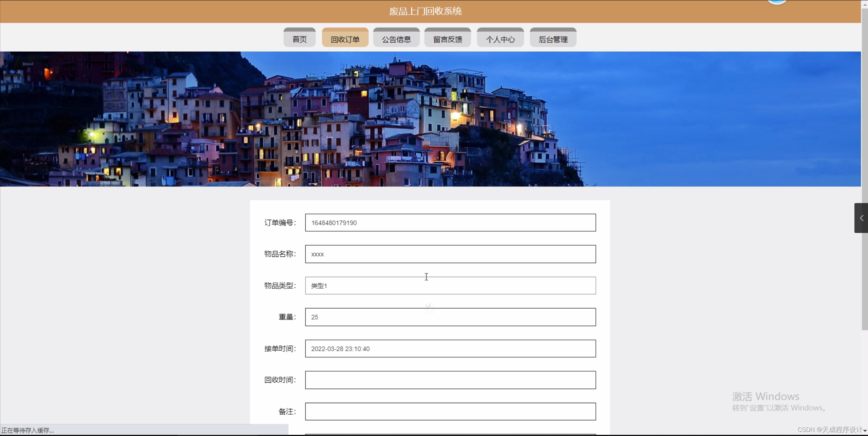This screenshot has height=436, width=868.
Task: Click the 废品上门回收系统 header title
Action: coord(425,11)
